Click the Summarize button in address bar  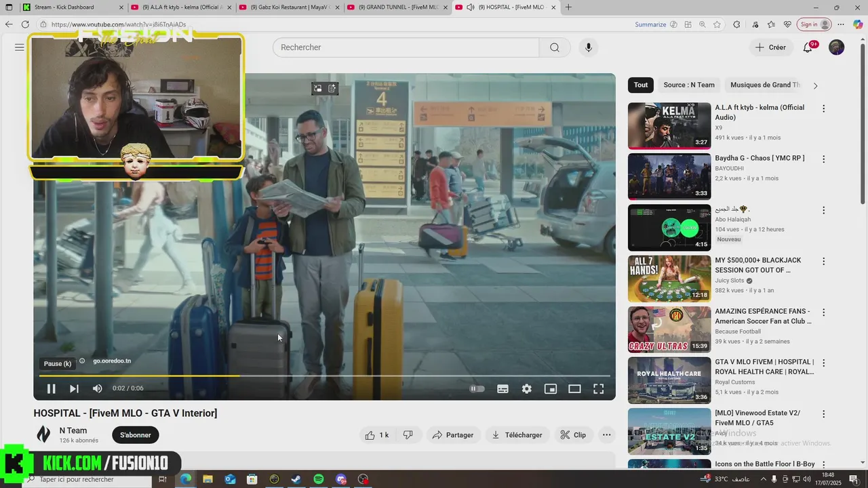pyautogui.click(x=656, y=24)
